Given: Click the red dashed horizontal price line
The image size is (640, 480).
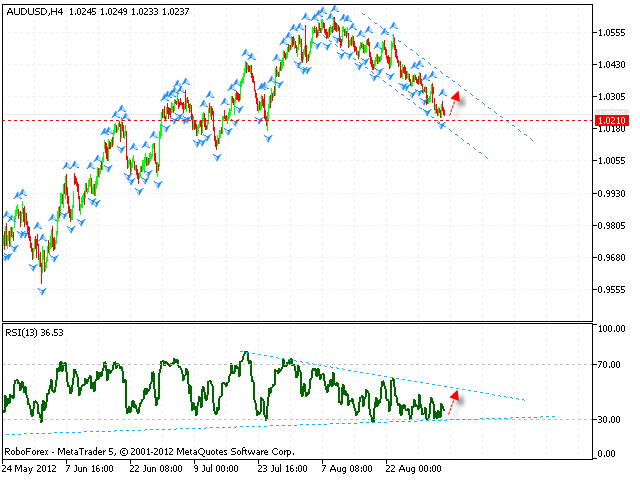Looking at the screenshot, I should [x=300, y=120].
